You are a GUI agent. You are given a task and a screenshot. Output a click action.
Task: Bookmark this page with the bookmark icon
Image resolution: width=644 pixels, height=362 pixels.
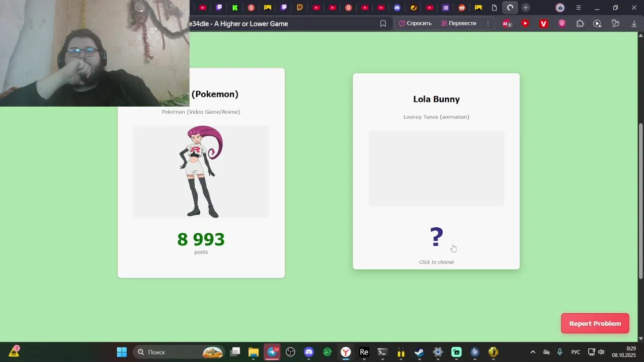pos(383,24)
